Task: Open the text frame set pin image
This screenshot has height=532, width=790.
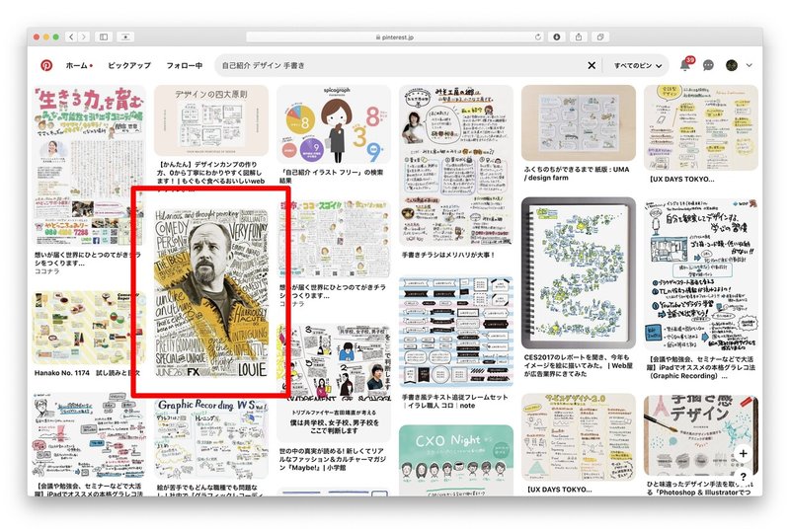Action: (456, 332)
